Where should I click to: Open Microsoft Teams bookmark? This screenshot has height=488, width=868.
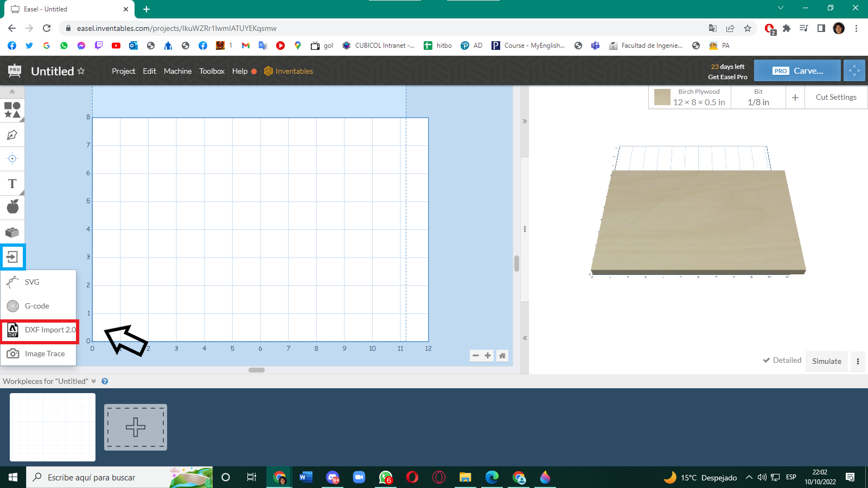point(596,46)
